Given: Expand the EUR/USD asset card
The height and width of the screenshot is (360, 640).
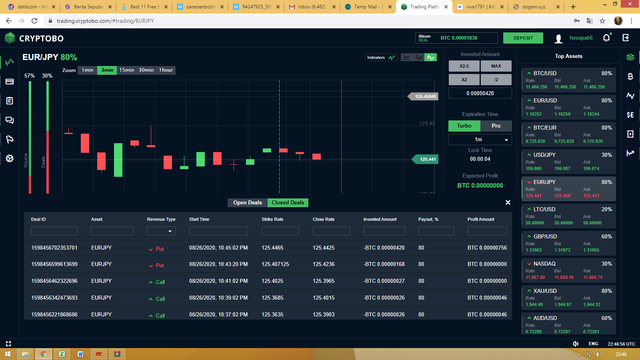Looking at the screenshot, I should 568,107.
